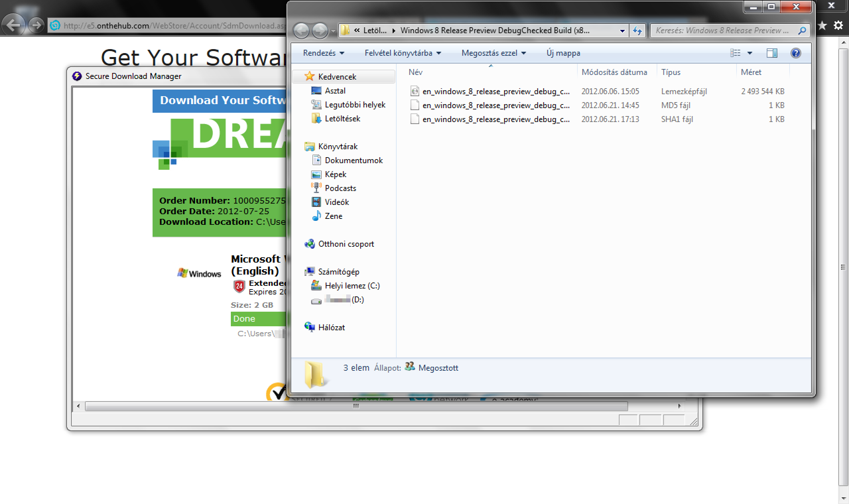Refresh the Explorer folder view
Viewport: 849px width, 504px height.
pos(637,31)
